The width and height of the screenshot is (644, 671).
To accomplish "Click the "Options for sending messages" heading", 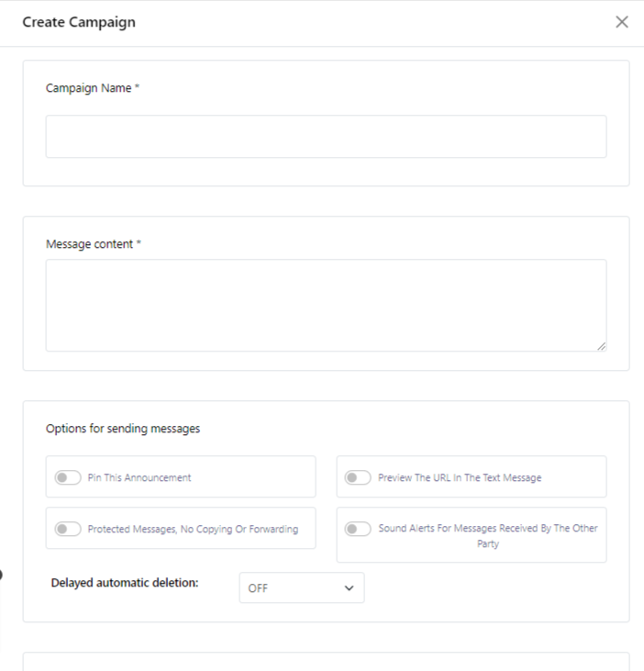I will tap(123, 428).
